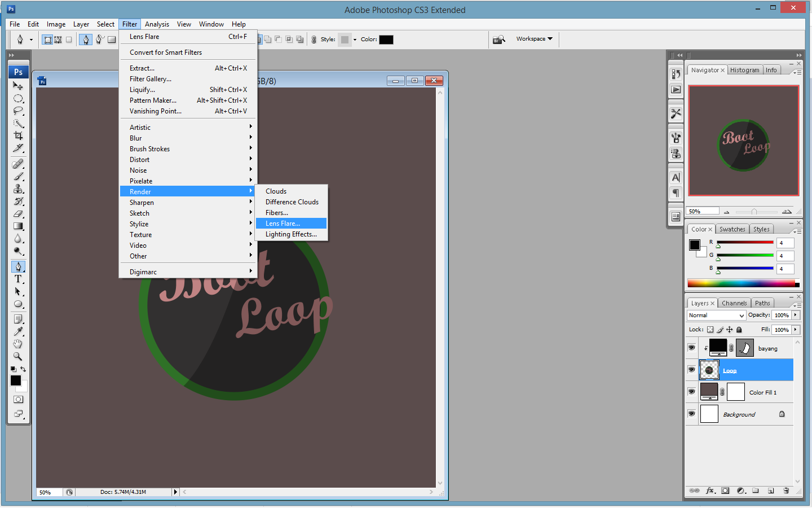This screenshot has width=812, height=508.
Task: Click the zoom out button in Navigator panel
Action: click(x=727, y=211)
